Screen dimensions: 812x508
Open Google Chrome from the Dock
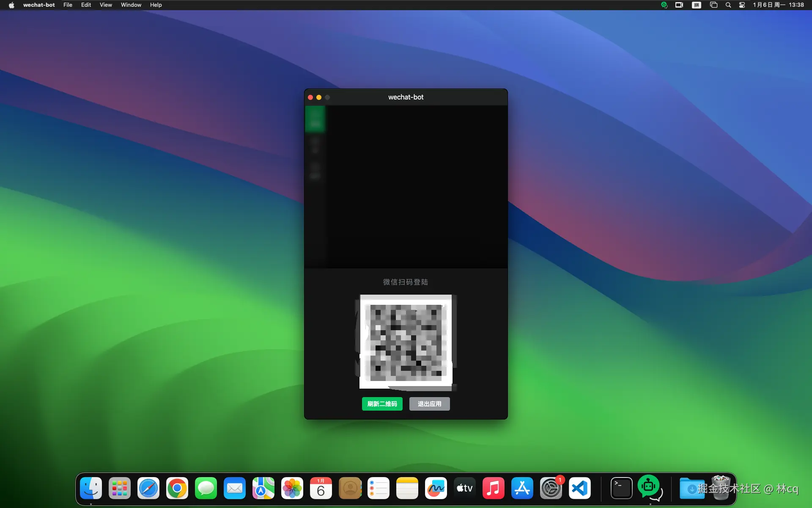177,488
